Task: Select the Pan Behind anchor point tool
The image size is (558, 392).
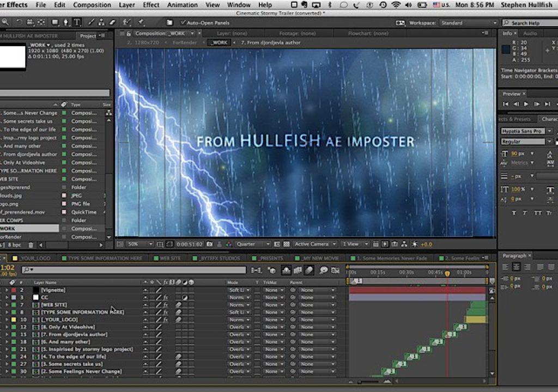Action: tap(41, 22)
